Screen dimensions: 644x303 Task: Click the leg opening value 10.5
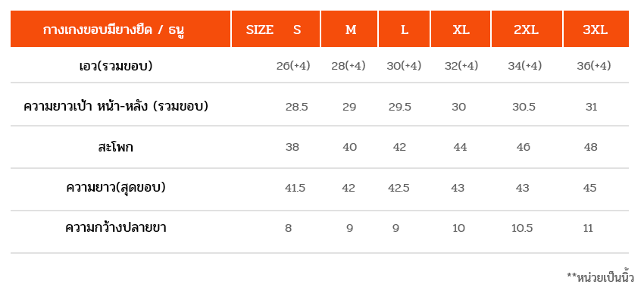pyautogui.click(x=522, y=228)
